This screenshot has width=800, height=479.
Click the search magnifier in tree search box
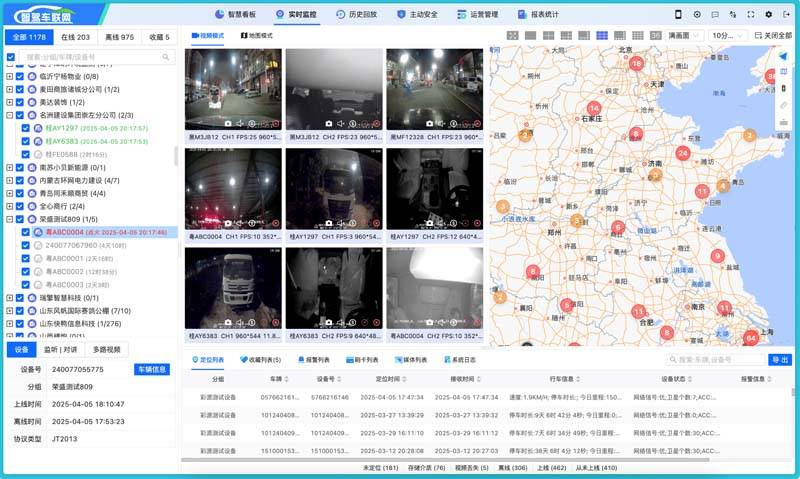point(165,57)
